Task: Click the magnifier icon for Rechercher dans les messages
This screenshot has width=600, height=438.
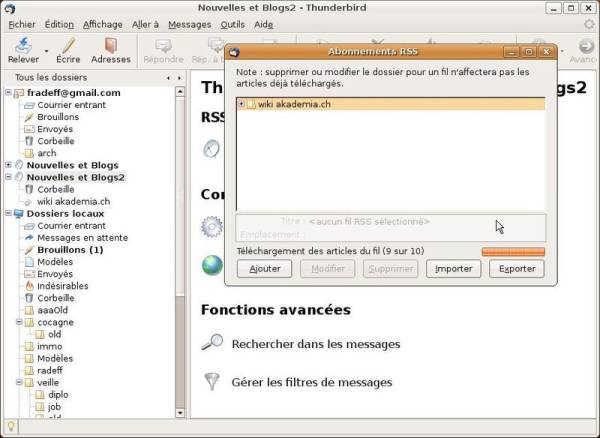Action: (212, 342)
